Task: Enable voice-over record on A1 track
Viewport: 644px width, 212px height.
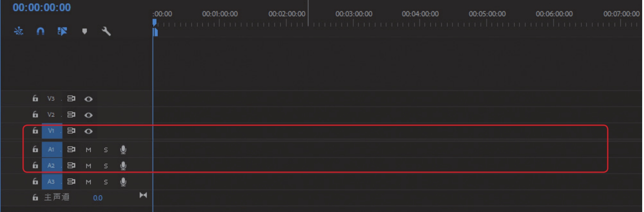Action: 123,149
